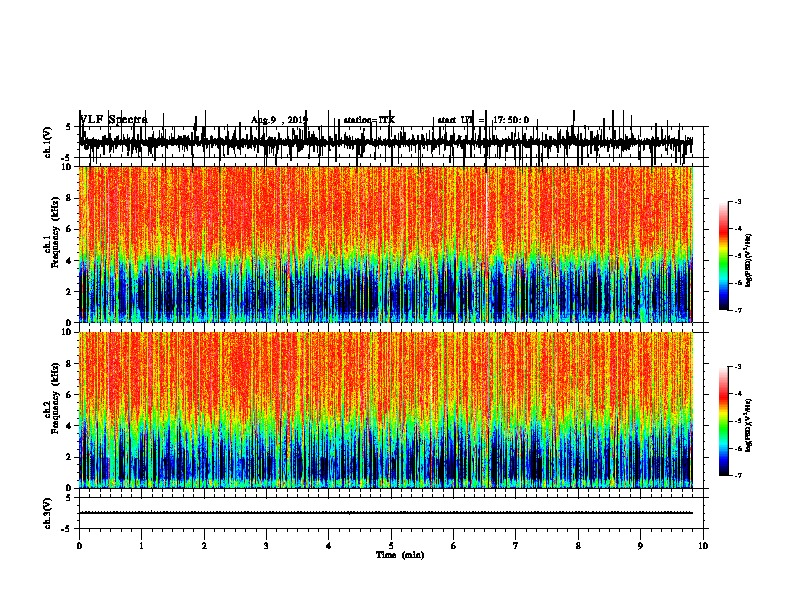
Task: Click the ch.2 spectrogram color scale bar
Action: point(723,421)
